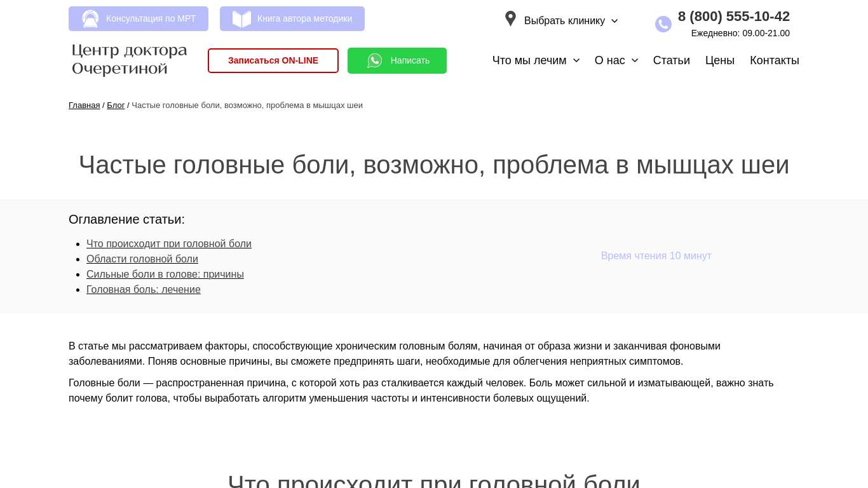This screenshot has height=488, width=868.
Task: Expand the Что мы лечим menu
Action: [x=536, y=60]
